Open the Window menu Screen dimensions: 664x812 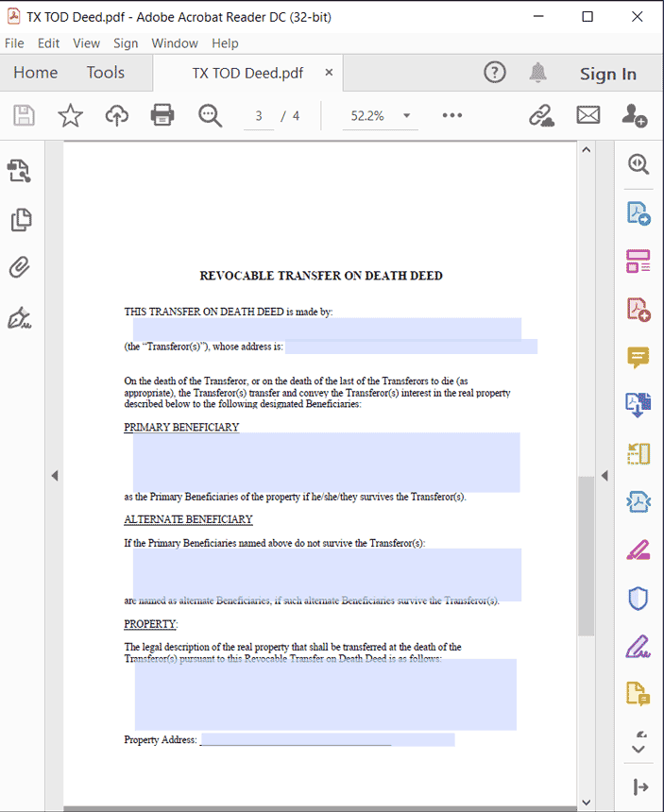pos(175,43)
